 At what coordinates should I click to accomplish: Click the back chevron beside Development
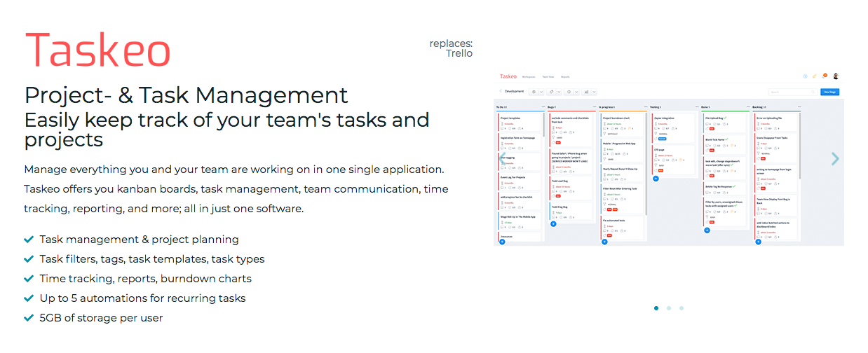(501, 91)
